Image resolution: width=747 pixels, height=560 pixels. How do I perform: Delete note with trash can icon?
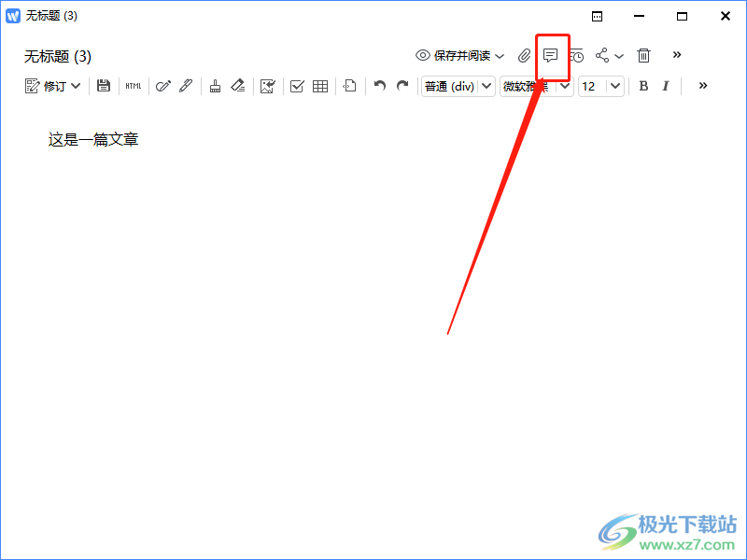pos(643,55)
